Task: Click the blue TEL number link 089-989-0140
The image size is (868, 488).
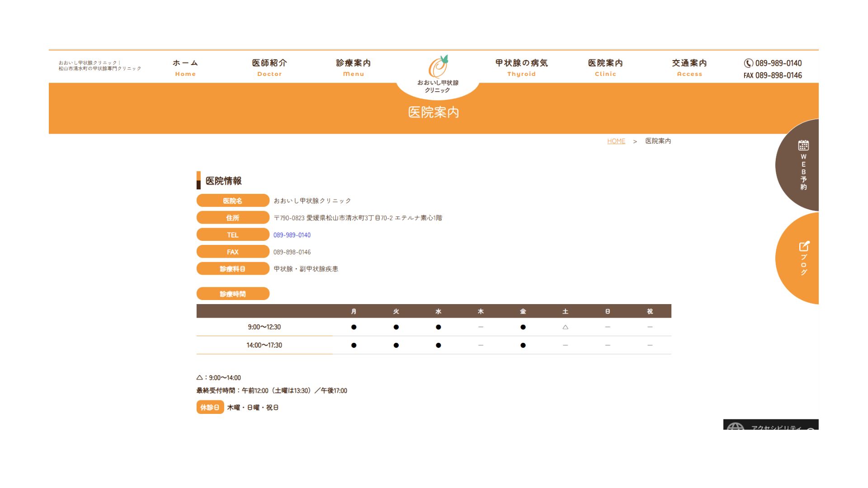Action: [x=292, y=235]
